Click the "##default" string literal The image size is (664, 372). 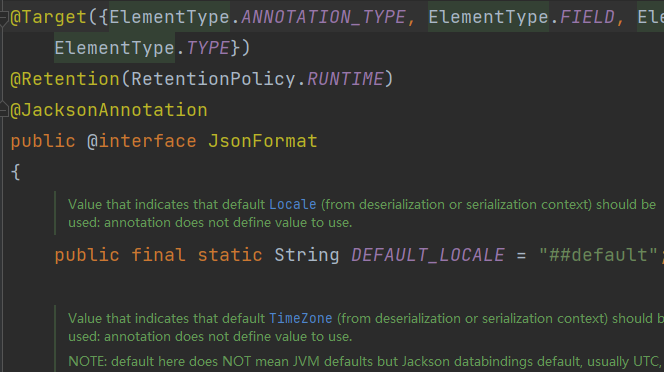tap(598, 255)
